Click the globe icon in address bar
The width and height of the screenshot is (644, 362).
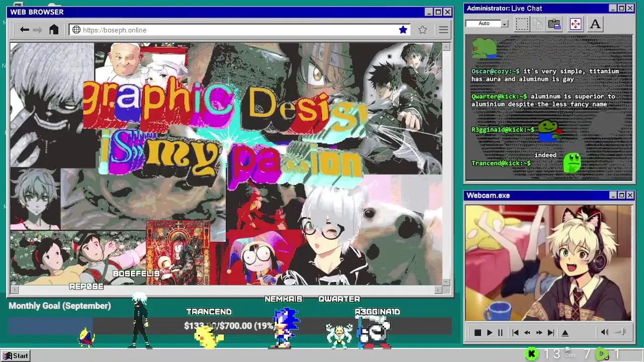[76, 30]
